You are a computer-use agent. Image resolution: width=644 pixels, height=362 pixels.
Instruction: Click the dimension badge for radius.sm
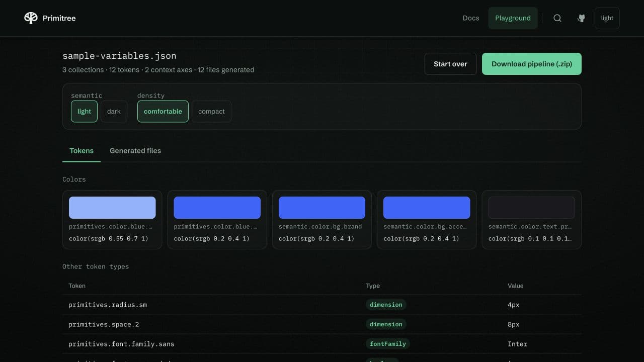pyautogui.click(x=386, y=305)
